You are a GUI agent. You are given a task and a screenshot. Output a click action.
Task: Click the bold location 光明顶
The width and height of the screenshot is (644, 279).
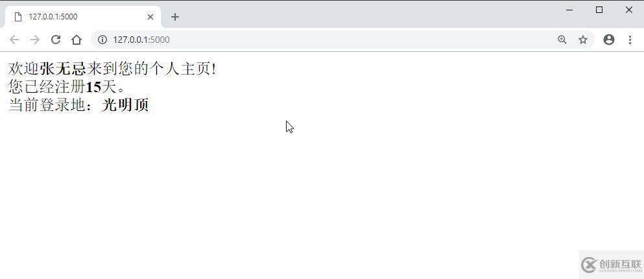(125, 105)
